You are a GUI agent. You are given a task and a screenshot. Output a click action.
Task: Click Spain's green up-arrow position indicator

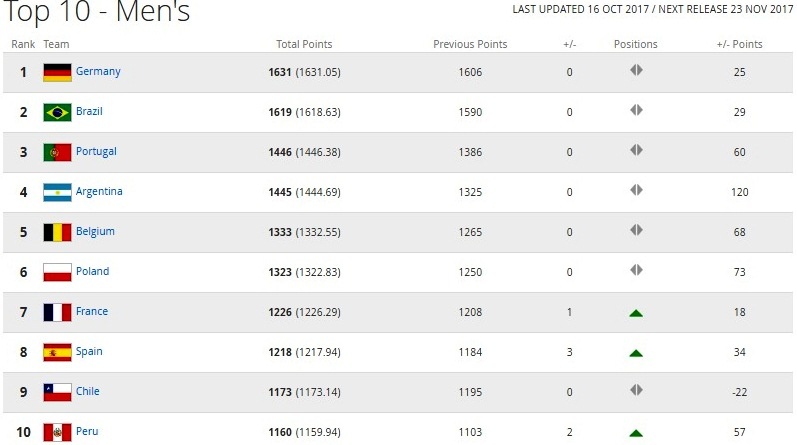tap(635, 353)
